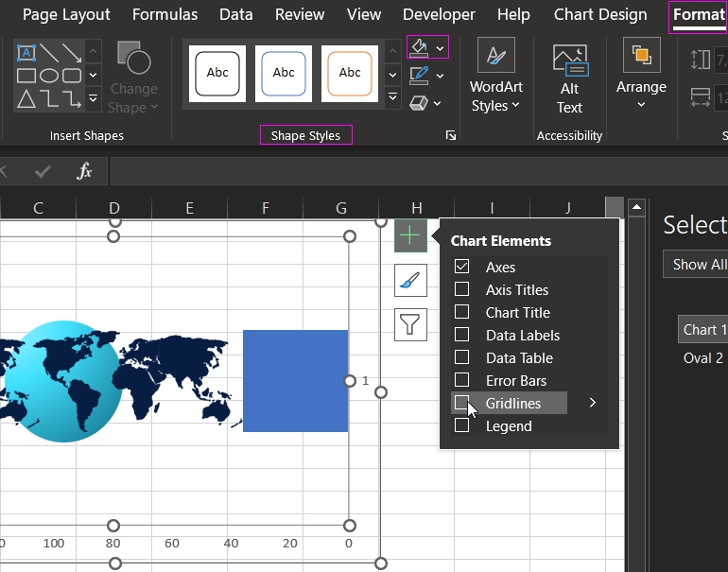Expand the Gridlines submenu arrow

593,403
